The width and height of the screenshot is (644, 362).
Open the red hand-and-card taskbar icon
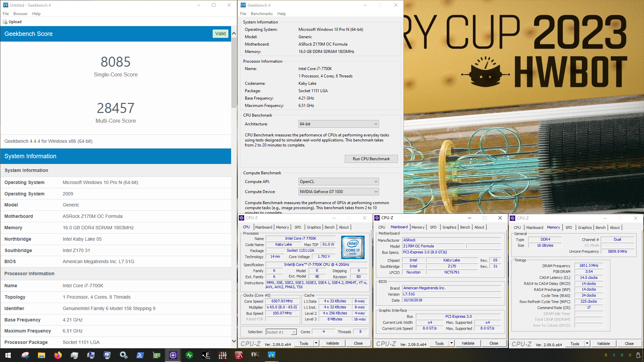click(x=239, y=355)
